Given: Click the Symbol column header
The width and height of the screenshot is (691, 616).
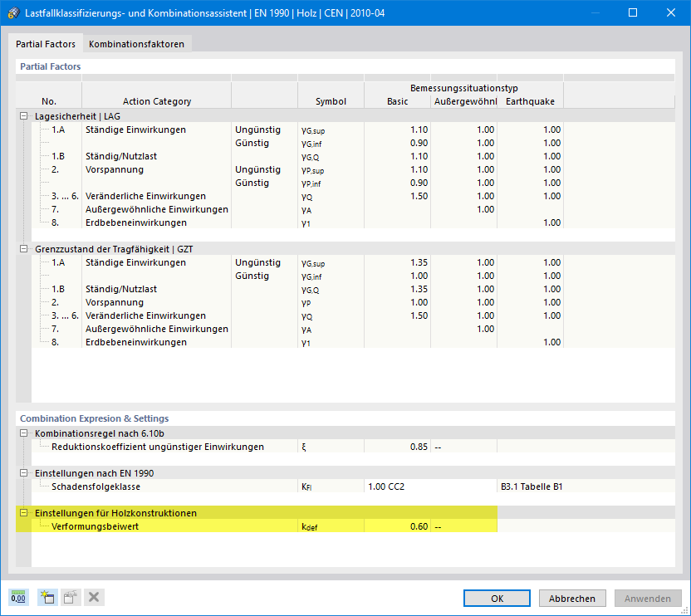Looking at the screenshot, I should 331,101.
